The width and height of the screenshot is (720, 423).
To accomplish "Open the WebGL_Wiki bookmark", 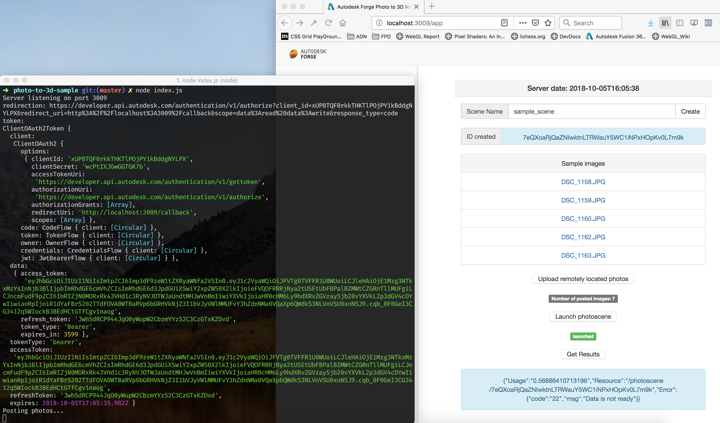I will click(671, 36).
